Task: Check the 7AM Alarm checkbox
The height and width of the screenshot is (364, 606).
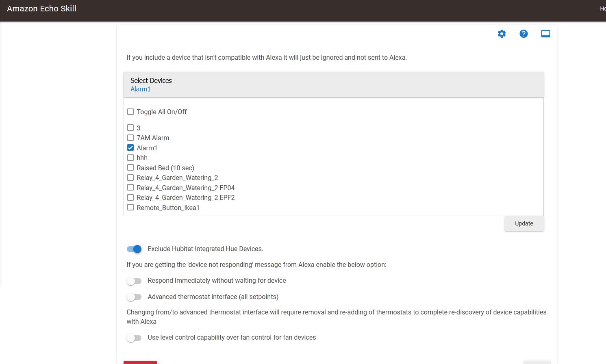Action: click(130, 138)
